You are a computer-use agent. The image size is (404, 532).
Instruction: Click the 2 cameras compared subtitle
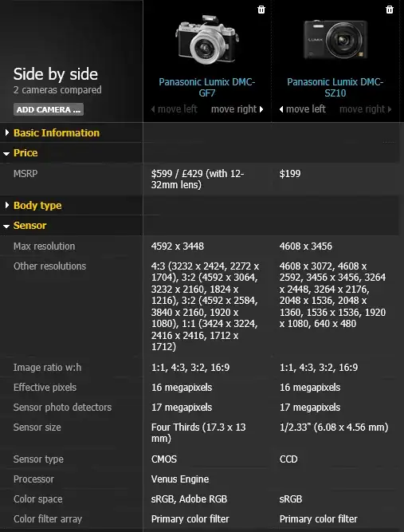57,90
